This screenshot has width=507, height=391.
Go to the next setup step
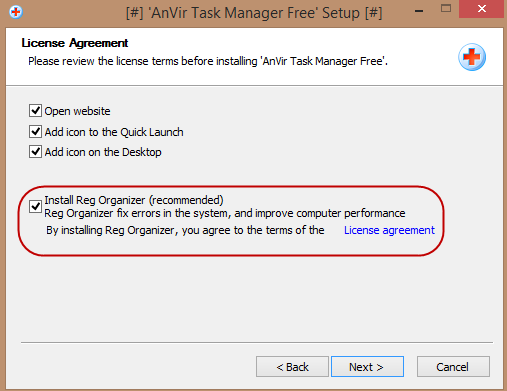coord(367,367)
